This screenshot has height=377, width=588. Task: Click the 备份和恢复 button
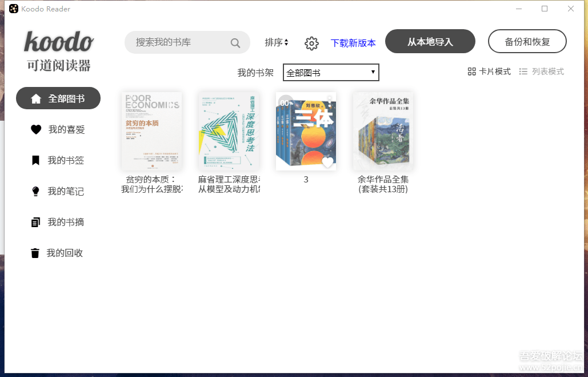(x=527, y=41)
